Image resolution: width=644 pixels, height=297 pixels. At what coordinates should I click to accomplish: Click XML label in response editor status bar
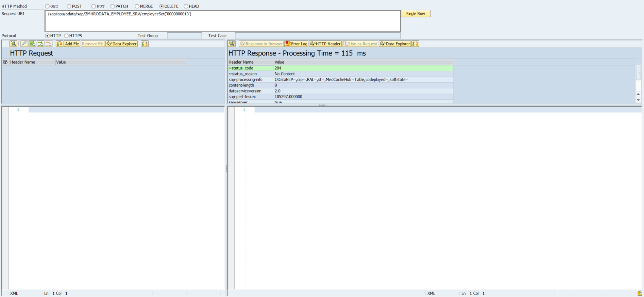(431, 293)
